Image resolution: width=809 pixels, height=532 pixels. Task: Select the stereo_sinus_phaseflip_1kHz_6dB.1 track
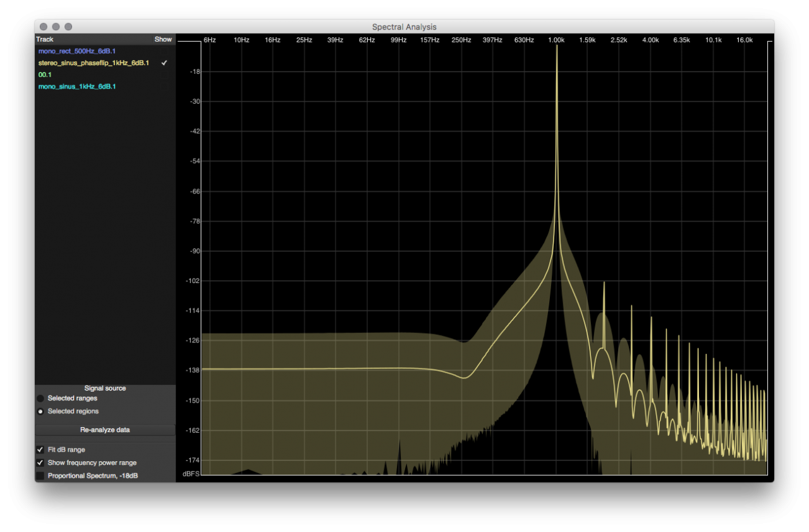(x=94, y=63)
